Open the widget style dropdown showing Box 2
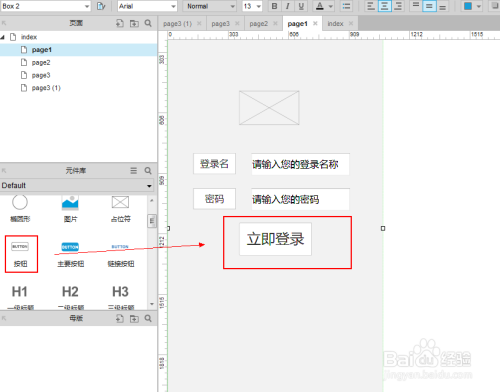Image resolution: width=500 pixels, height=392 pixels. coord(46,6)
